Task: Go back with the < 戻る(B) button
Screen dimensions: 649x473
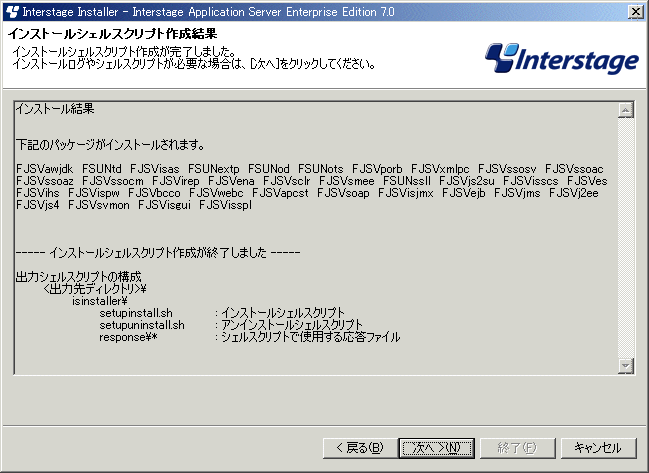Action: pyautogui.click(x=360, y=448)
